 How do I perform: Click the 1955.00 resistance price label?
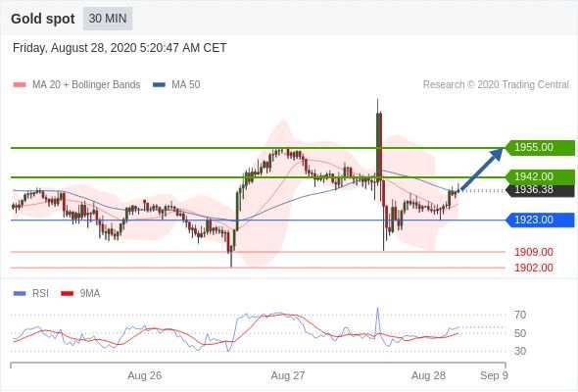tap(540, 148)
